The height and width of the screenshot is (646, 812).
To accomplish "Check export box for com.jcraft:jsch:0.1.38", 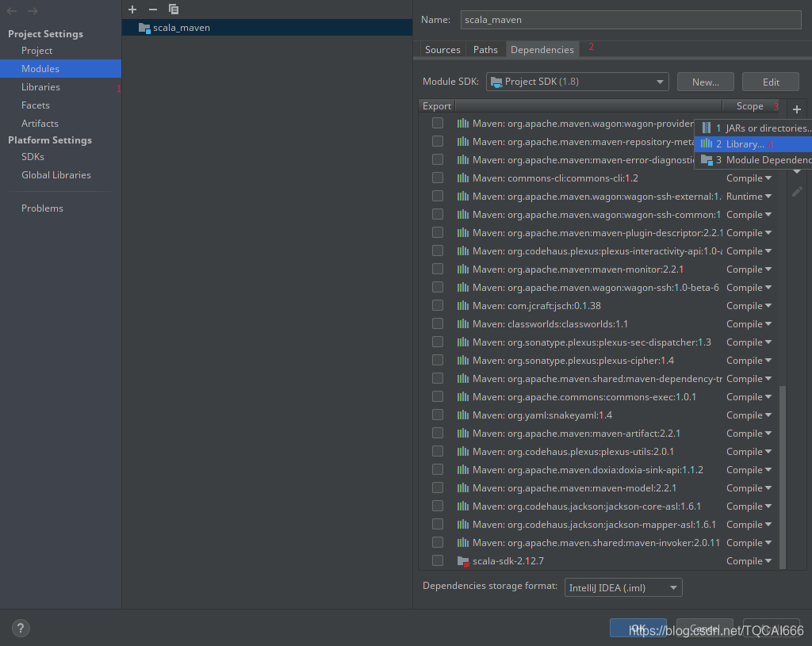I will [x=438, y=305].
